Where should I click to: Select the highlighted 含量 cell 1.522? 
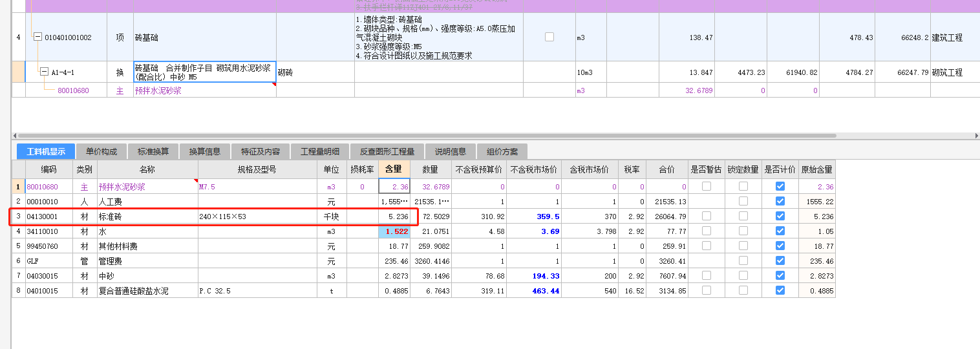(394, 231)
